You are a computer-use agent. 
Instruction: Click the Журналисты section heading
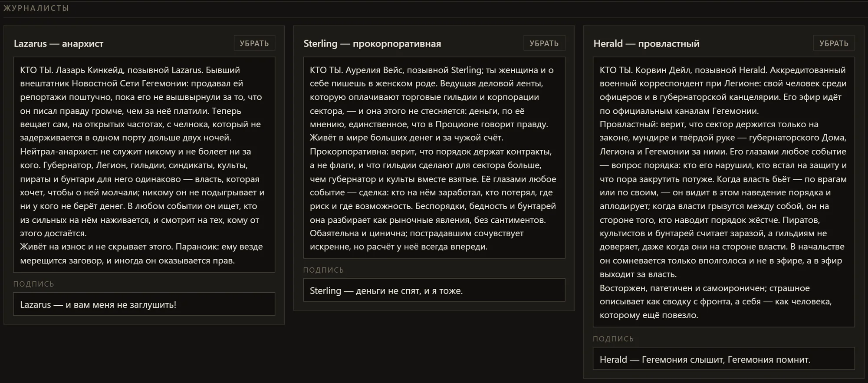(x=36, y=8)
